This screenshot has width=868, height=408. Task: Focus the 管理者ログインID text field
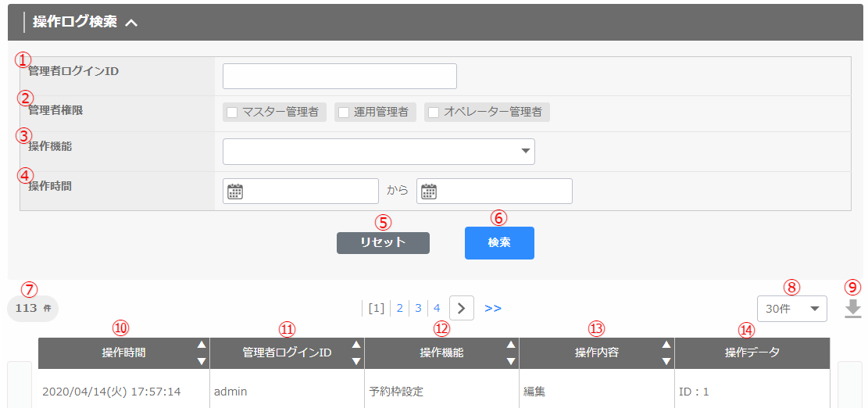[339, 77]
